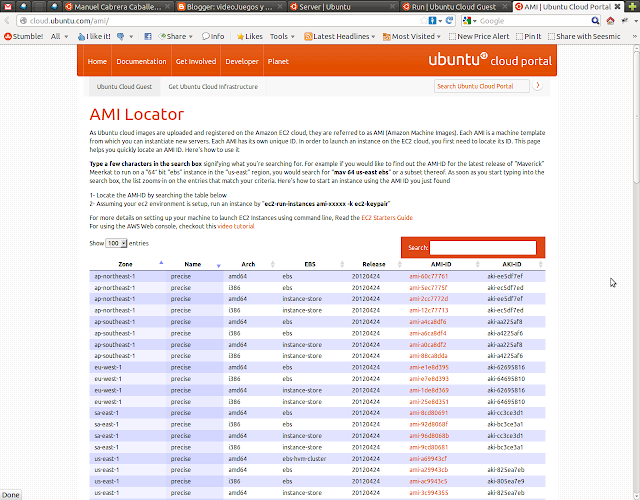
Task: Sort the table by AKI-ID column
Action: pos(514,264)
